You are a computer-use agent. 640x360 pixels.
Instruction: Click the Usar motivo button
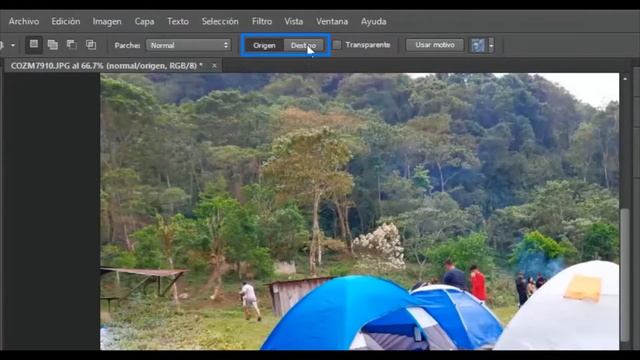tap(435, 45)
